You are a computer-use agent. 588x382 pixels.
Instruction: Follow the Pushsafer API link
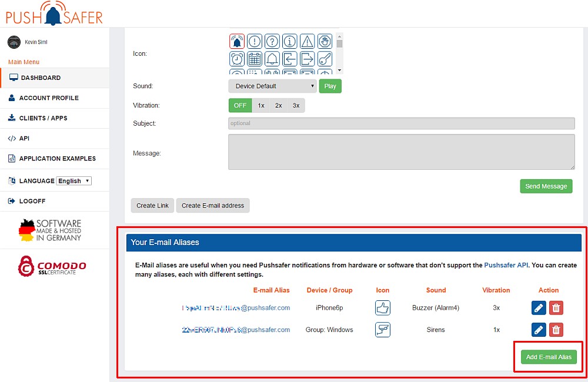pyautogui.click(x=506, y=265)
